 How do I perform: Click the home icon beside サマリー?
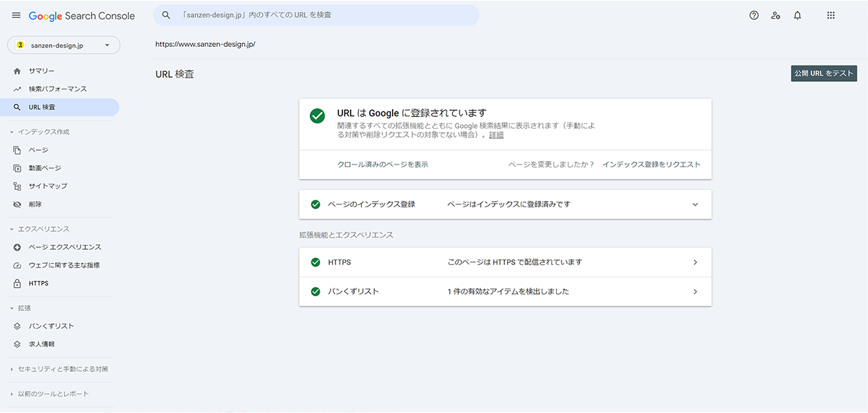point(17,71)
